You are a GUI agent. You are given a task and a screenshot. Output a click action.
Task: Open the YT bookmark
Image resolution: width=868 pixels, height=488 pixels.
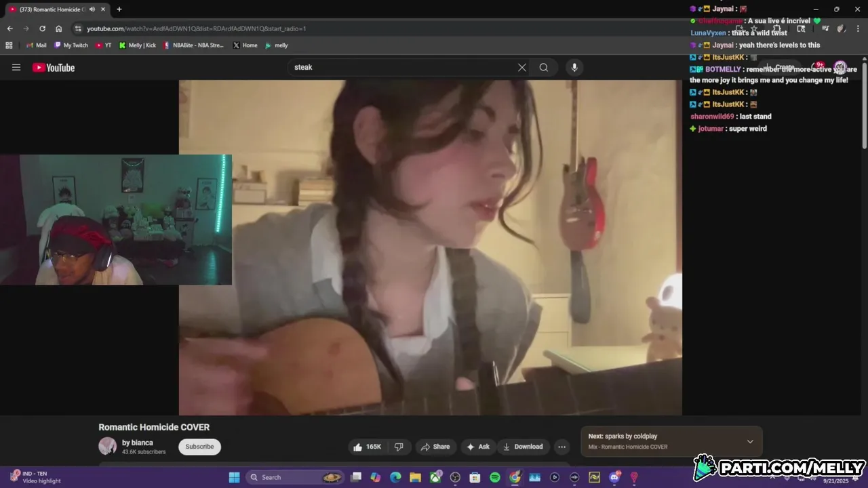coord(104,45)
